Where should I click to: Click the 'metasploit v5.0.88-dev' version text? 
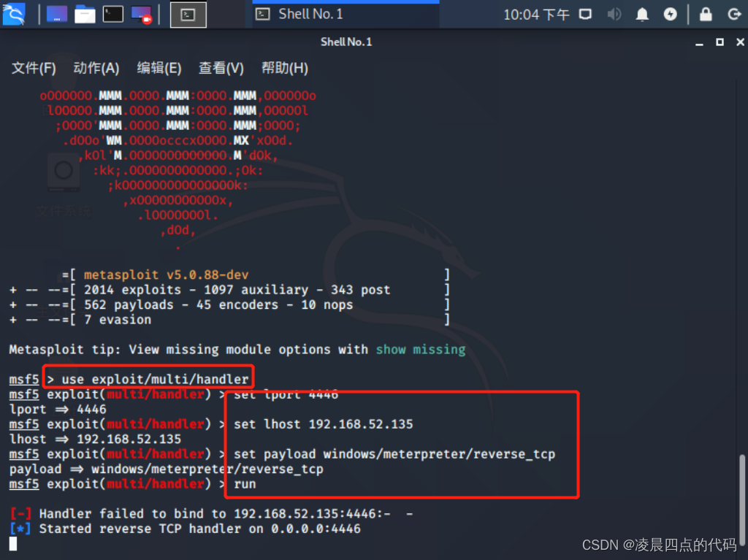pyautogui.click(x=166, y=275)
